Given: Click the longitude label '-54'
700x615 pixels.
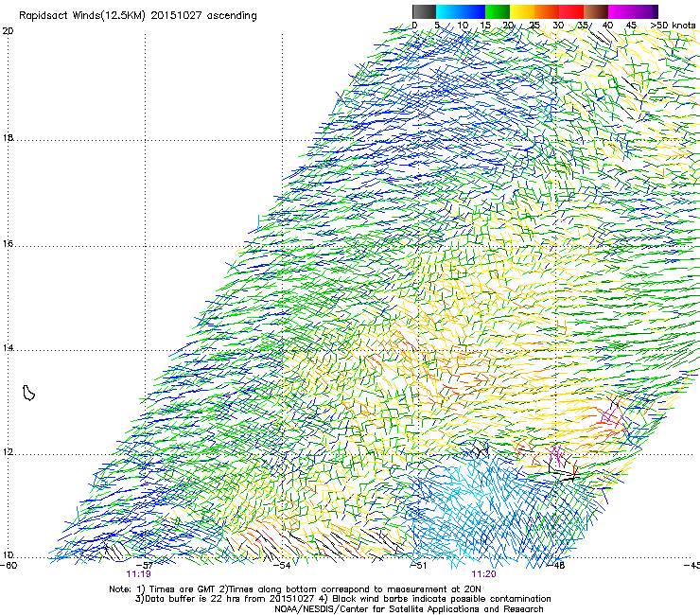Looking at the screenshot, I should 282,566.
